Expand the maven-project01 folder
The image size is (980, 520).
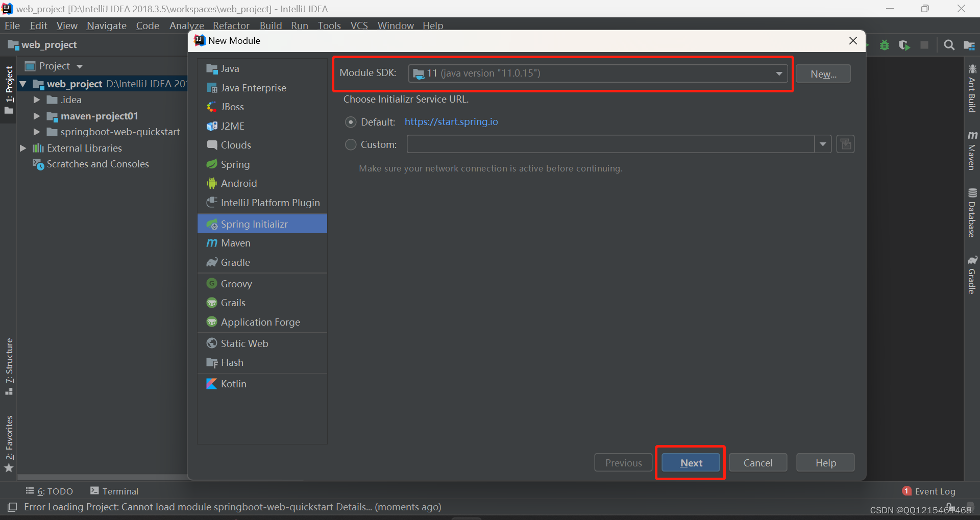point(37,116)
